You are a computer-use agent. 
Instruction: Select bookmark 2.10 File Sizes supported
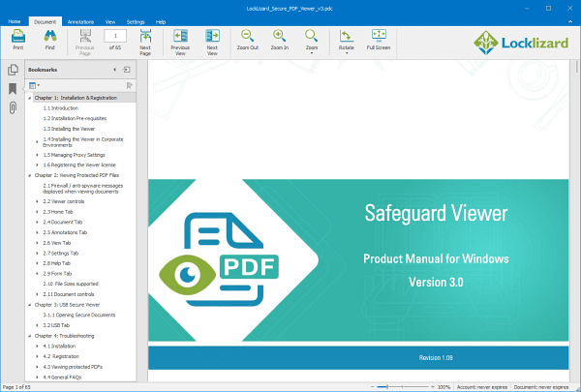click(71, 284)
